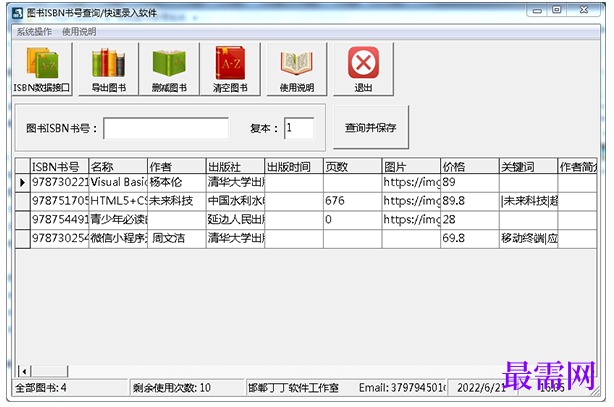Image resolution: width=614 pixels, height=407 pixels.
Task: Click the 邯郸丁丁软件工作室 status text
Action: (293, 388)
